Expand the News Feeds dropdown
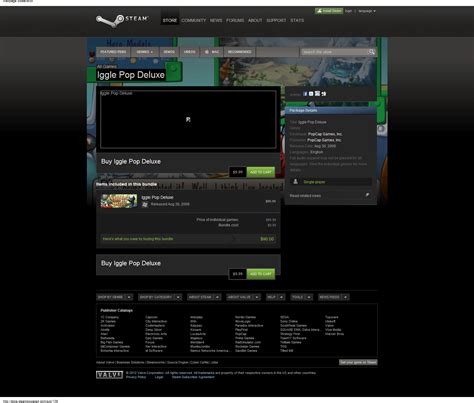Screen dimensions: 474x403 333,297
